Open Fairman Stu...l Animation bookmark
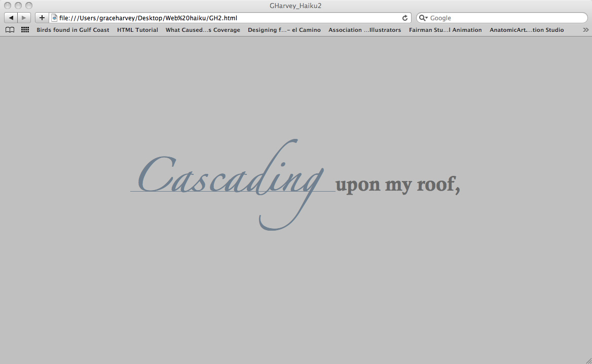The width and height of the screenshot is (592, 364). pyautogui.click(x=446, y=30)
